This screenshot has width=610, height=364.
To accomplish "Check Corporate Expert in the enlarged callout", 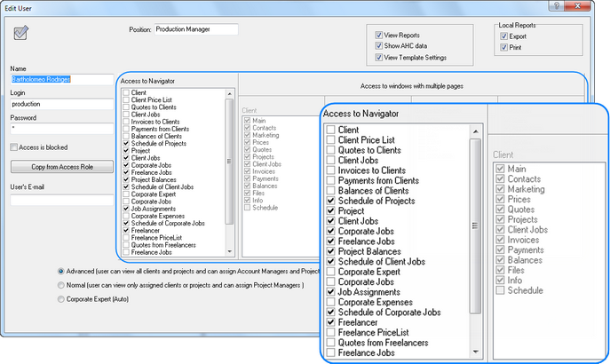I will click(x=330, y=272).
